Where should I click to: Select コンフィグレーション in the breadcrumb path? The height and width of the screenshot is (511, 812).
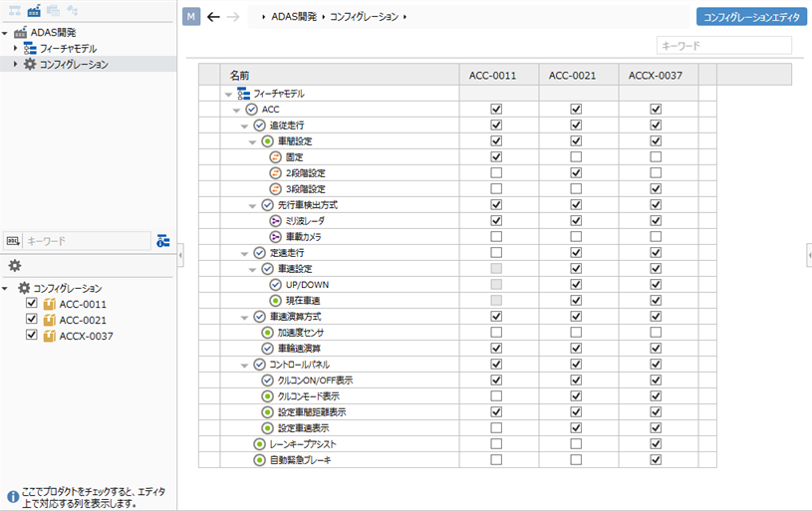pos(367,17)
